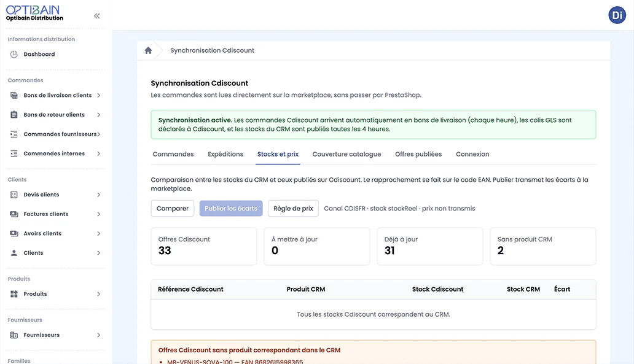Open Dashboard in the sidebar
This screenshot has width=634, height=364.
(39, 54)
